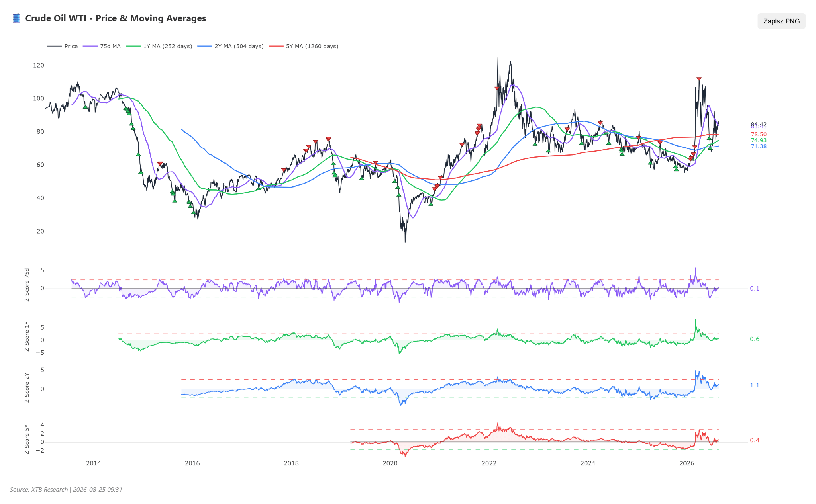Hide the 75d MA legend series

coord(102,46)
